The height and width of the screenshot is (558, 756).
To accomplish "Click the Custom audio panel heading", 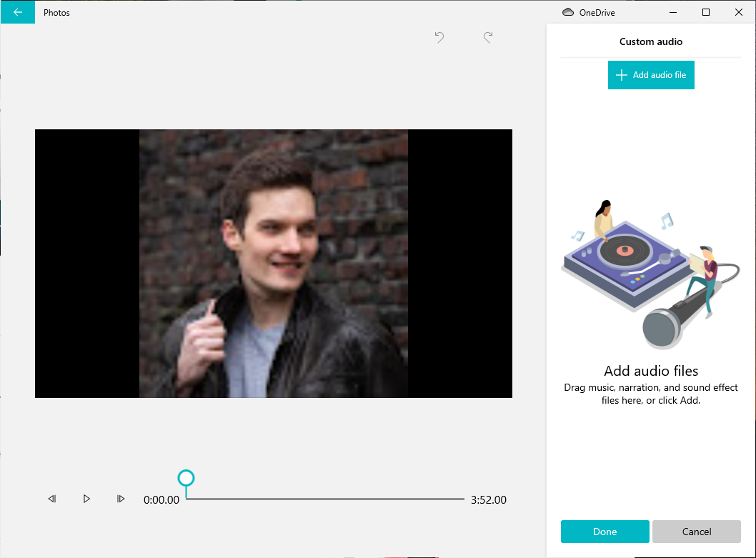I will [x=650, y=41].
